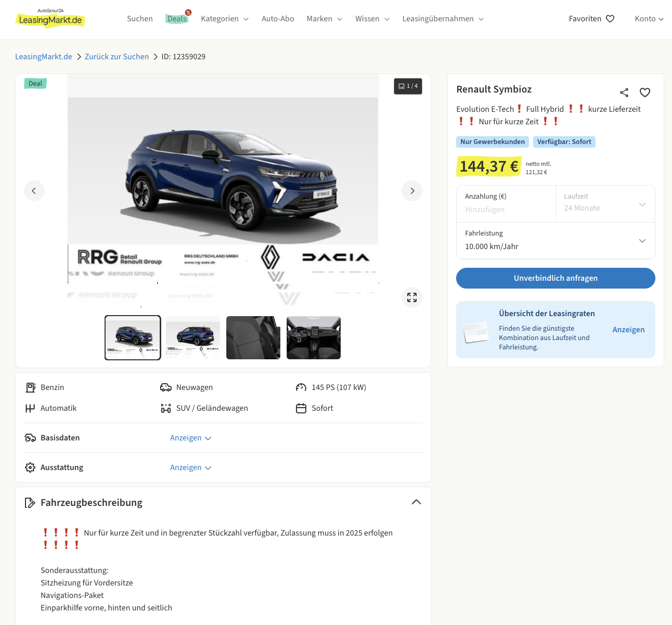672x625 pixels.
Task: Click Unverbindlich anfragen button
Action: [x=555, y=278]
